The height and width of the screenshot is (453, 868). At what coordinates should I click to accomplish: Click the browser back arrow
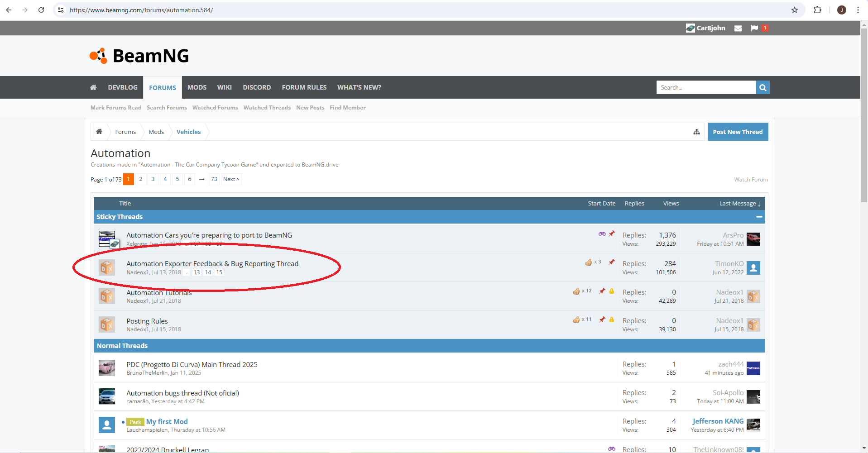point(9,10)
